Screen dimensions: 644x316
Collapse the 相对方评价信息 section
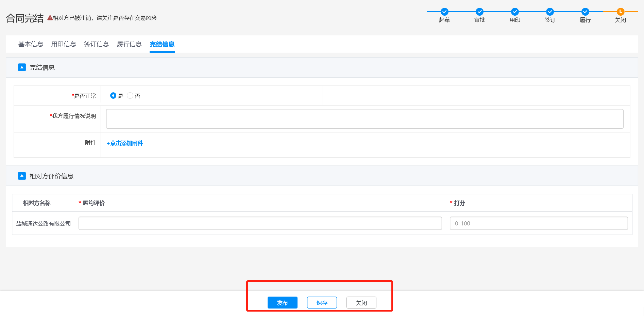tap(22, 176)
